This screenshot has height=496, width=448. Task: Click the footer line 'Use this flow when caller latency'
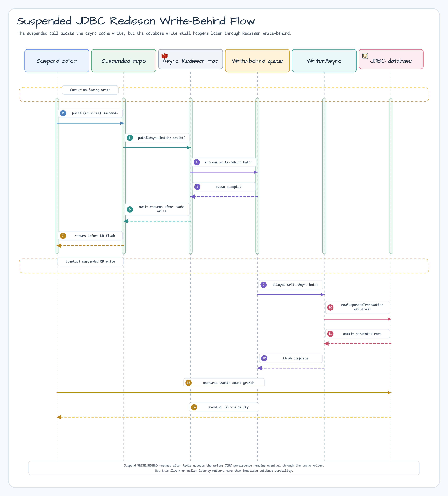coord(224,471)
